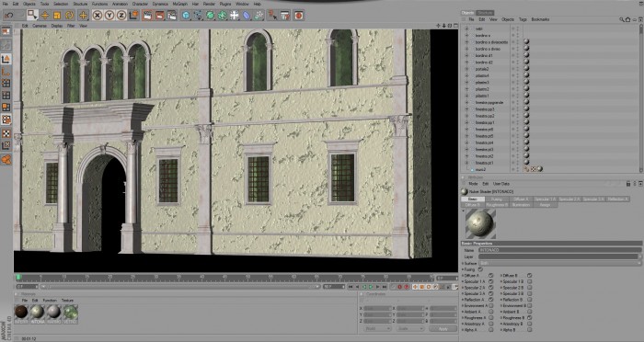Select the INTONACO material thumbnail
Viewport: 644px width, 342px height.
click(38, 312)
